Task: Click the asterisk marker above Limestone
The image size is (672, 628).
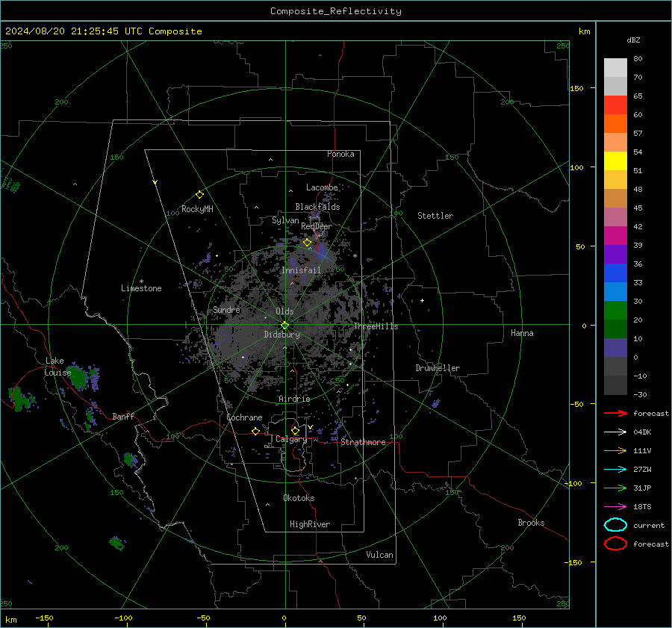Action: pos(141,282)
